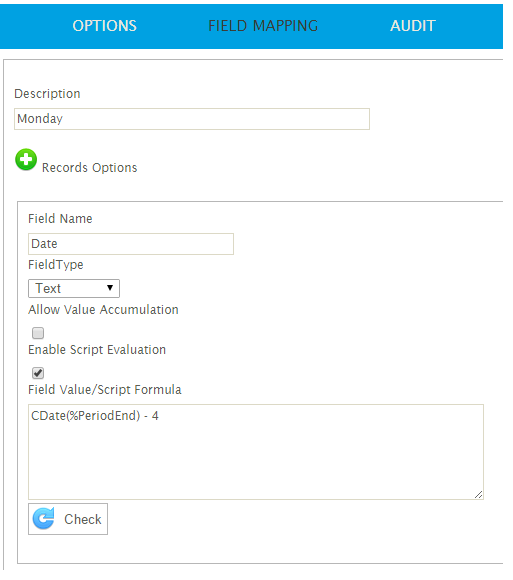Enable Allow Value Accumulation checkbox
Screen dimensions: 513x580
[38, 333]
